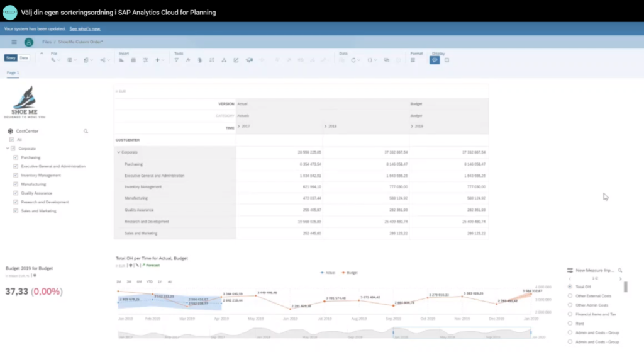Image resolution: width=644 pixels, height=352 pixels.
Task: Collapse the Corporate row in table
Action: click(x=119, y=152)
